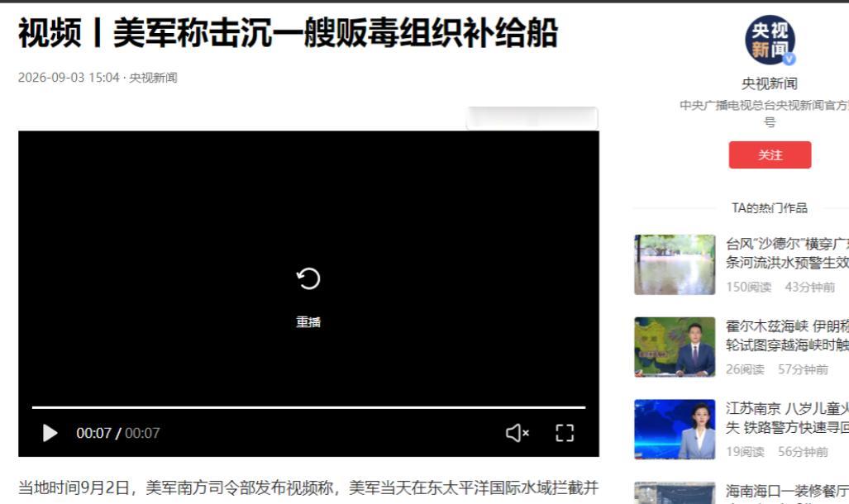Click the 26阅读 view count
This screenshot has height=504, width=849.
[x=745, y=369]
